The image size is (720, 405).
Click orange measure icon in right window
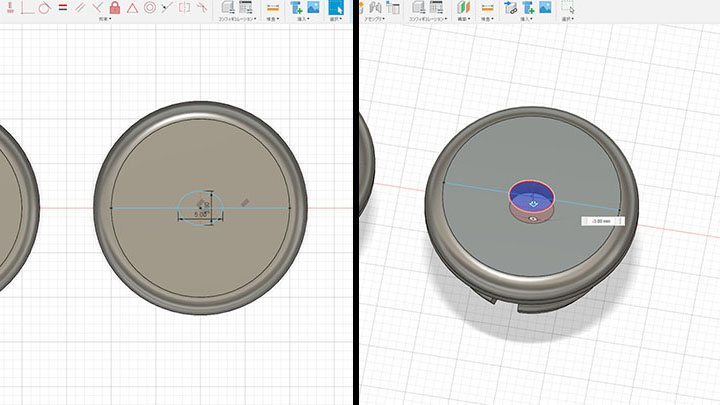point(487,7)
